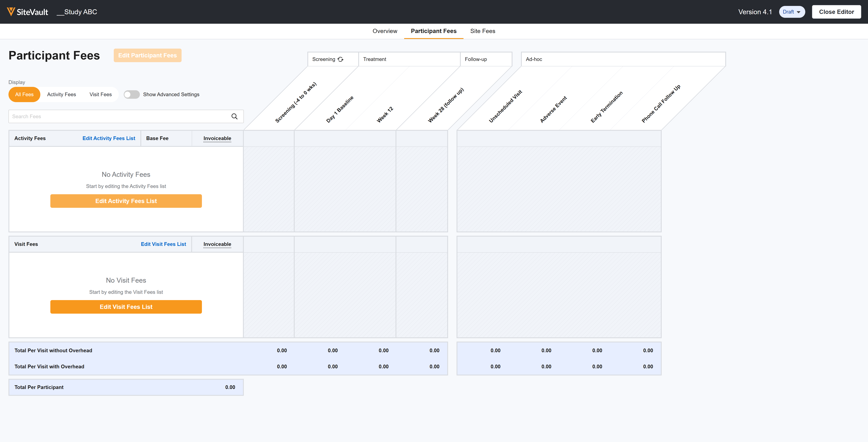Click the Close Editor button
This screenshot has width=868, height=442.
point(836,12)
